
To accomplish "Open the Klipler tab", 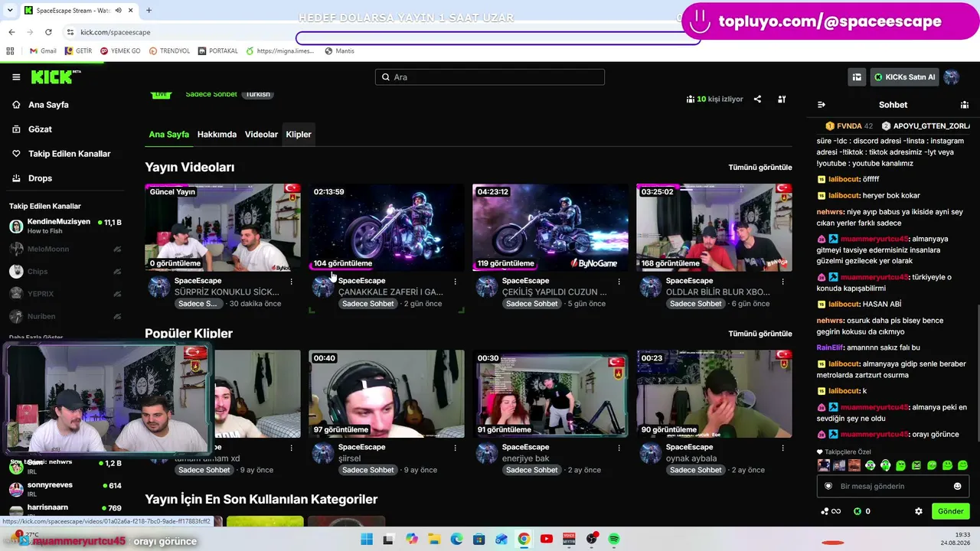I will 299,135.
